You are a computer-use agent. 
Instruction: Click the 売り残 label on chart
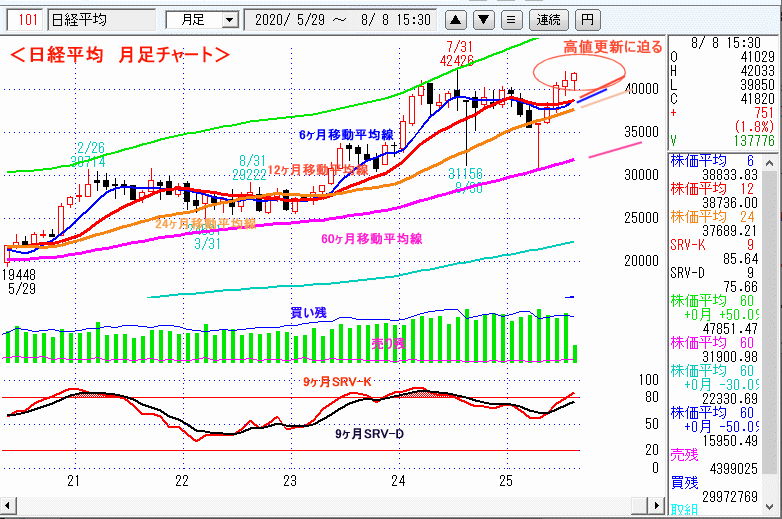click(389, 343)
